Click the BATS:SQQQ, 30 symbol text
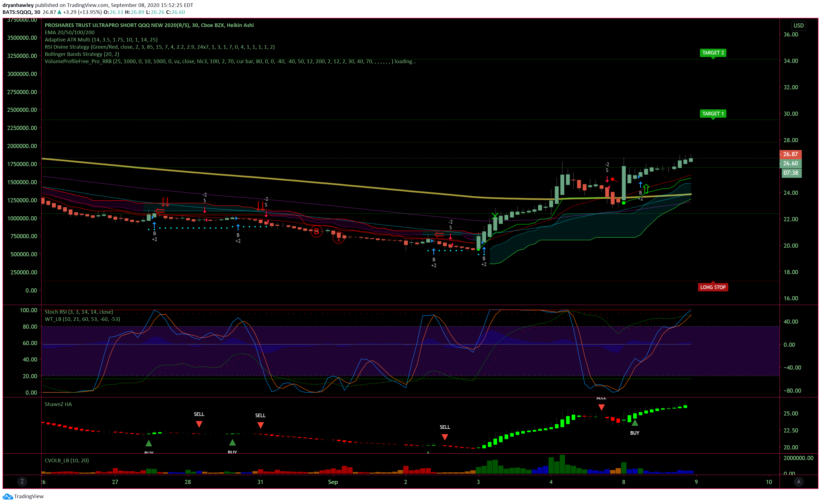The image size is (821, 504). click(21, 12)
